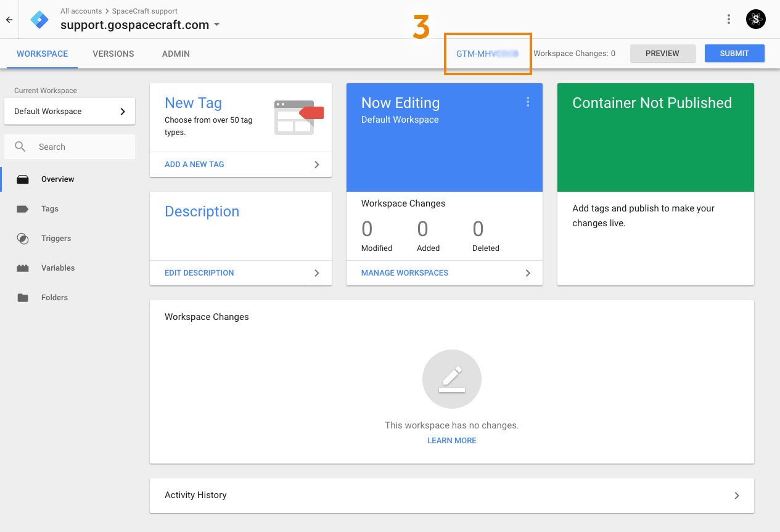This screenshot has height=532, width=780.
Task: Click the New Tag card heading
Action: pos(193,103)
